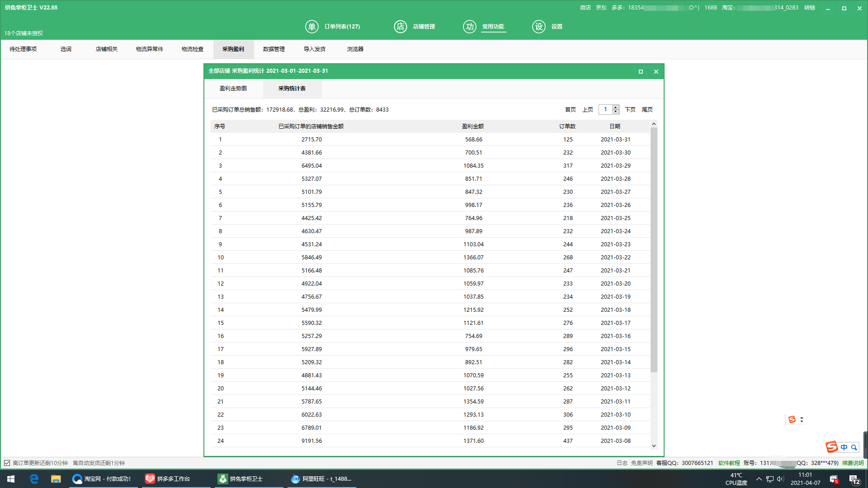Open the 选词 tab
The height and width of the screenshot is (488, 868).
tap(66, 49)
